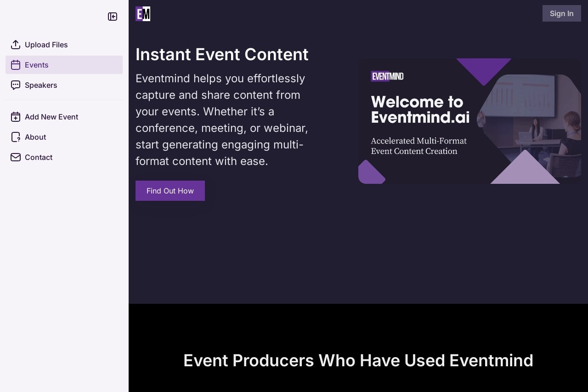Select the Events menu label
Screen dimensions: 588x392
[x=37, y=65]
